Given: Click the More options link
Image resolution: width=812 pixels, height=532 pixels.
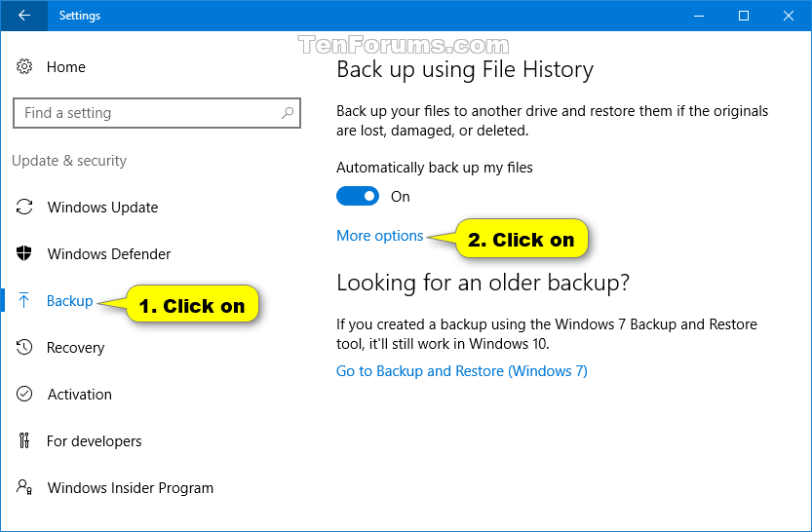Looking at the screenshot, I should click(x=380, y=236).
